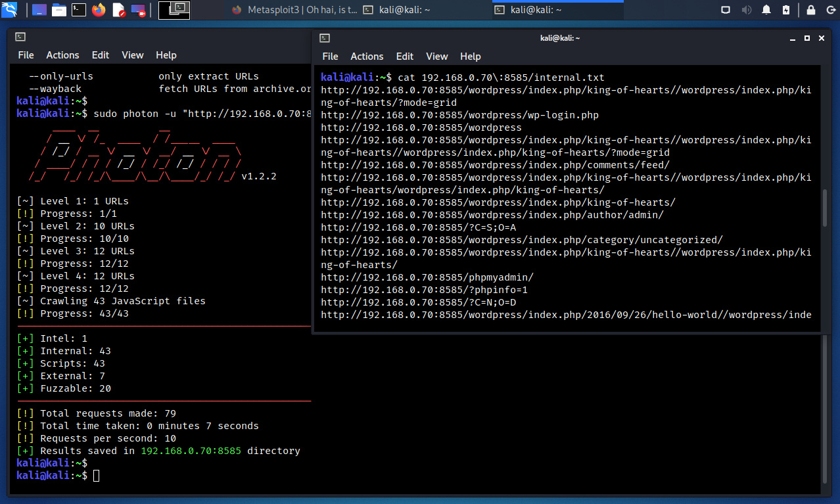The image size is (840, 504).
Task: Open Actions menu in left terminal
Action: (62, 55)
